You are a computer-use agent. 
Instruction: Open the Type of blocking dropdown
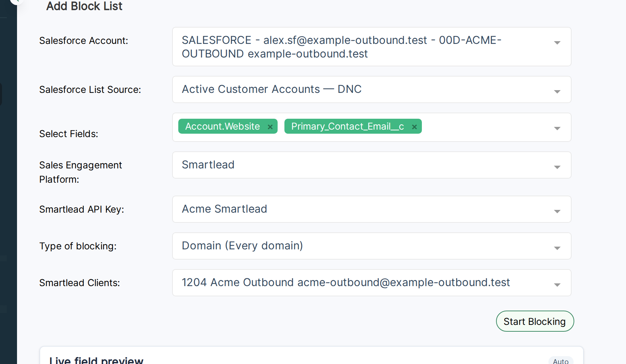click(372, 246)
